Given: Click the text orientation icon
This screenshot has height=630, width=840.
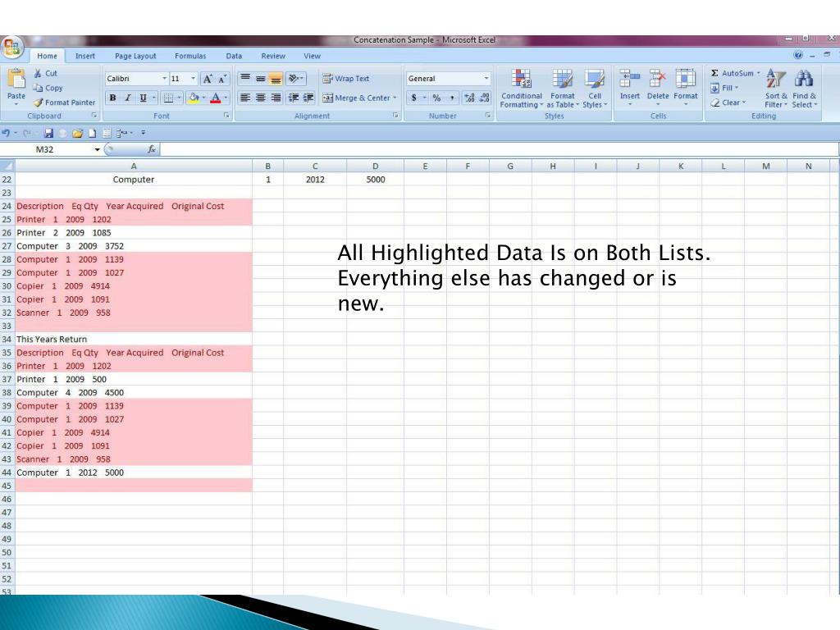Looking at the screenshot, I should 294,79.
